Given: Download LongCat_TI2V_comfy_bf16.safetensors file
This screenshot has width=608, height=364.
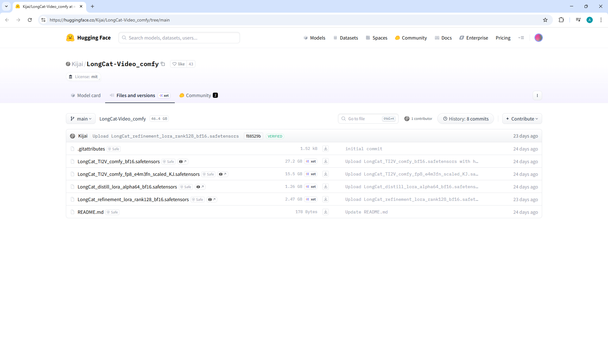Looking at the screenshot, I should [x=326, y=161].
